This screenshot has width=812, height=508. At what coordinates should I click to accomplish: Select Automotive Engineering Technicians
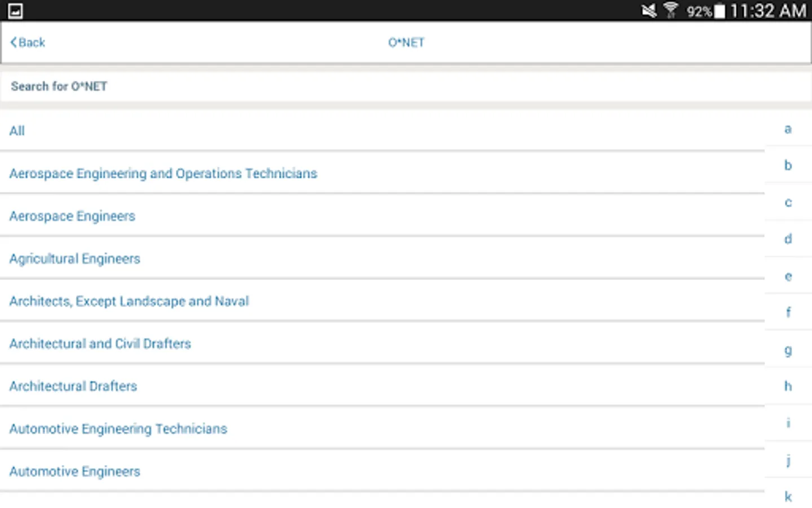(382, 428)
